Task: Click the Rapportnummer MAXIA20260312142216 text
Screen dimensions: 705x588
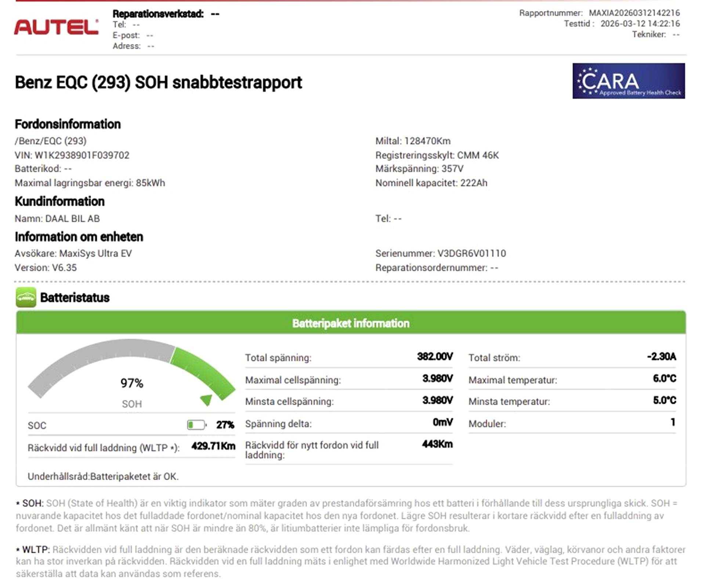Action: [634, 13]
